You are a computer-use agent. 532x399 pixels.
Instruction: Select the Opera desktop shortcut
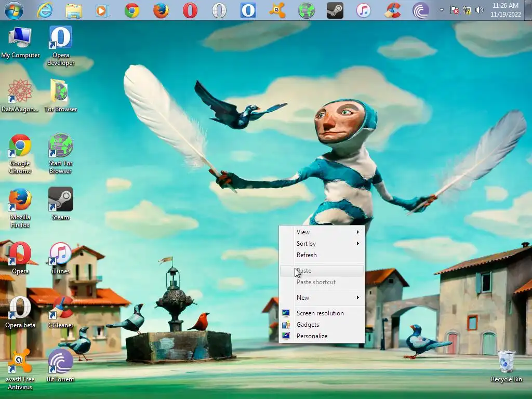pyautogui.click(x=20, y=258)
